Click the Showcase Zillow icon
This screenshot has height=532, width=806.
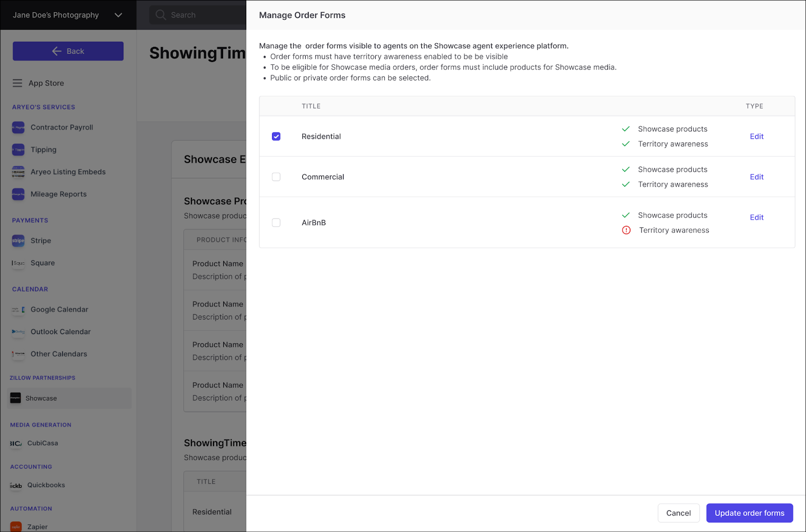pyautogui.click(x=16, y=398)
